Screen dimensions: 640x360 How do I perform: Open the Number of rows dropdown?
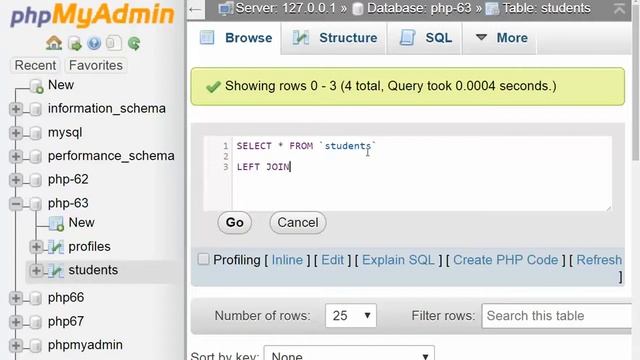point(351,316)
